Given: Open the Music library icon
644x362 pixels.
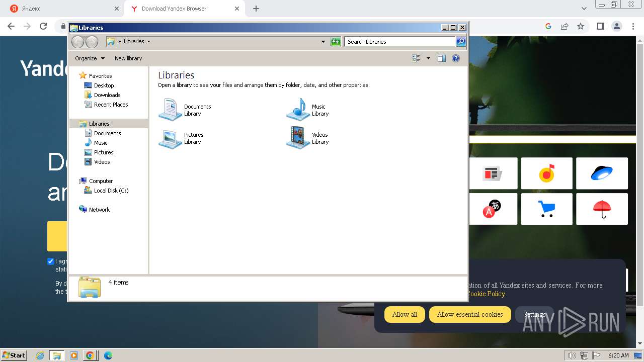Looking at the screenshot, I should 298,110.
